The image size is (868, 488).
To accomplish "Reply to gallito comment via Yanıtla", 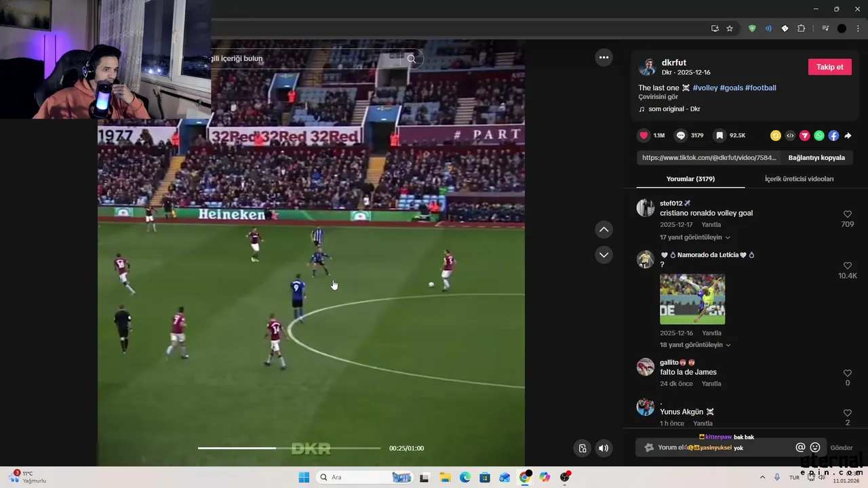I will 711,384.
